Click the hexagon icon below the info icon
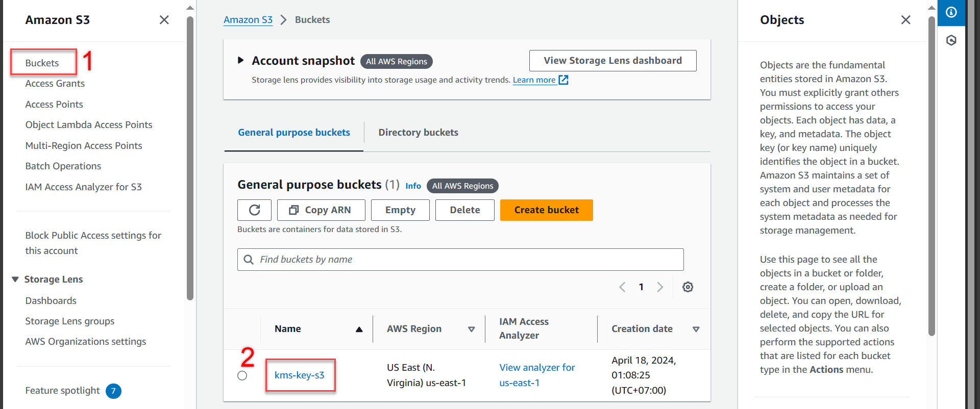980x409 pixels. (951, 40)
